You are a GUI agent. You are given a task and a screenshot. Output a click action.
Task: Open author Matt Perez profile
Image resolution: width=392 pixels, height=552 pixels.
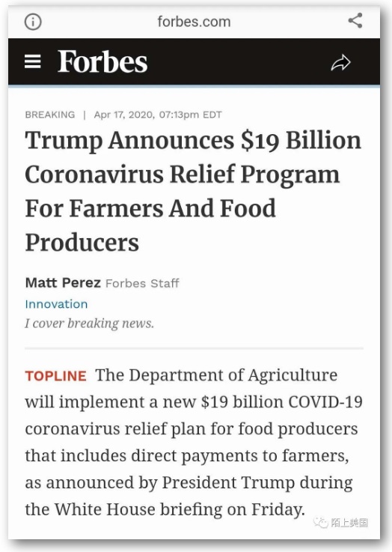pos(63,282)
